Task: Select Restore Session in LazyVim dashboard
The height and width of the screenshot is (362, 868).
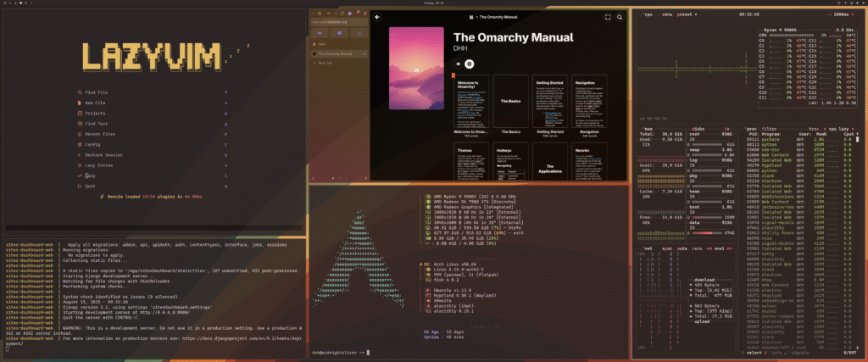Action: pyautogui.click(x=153, y=155)
